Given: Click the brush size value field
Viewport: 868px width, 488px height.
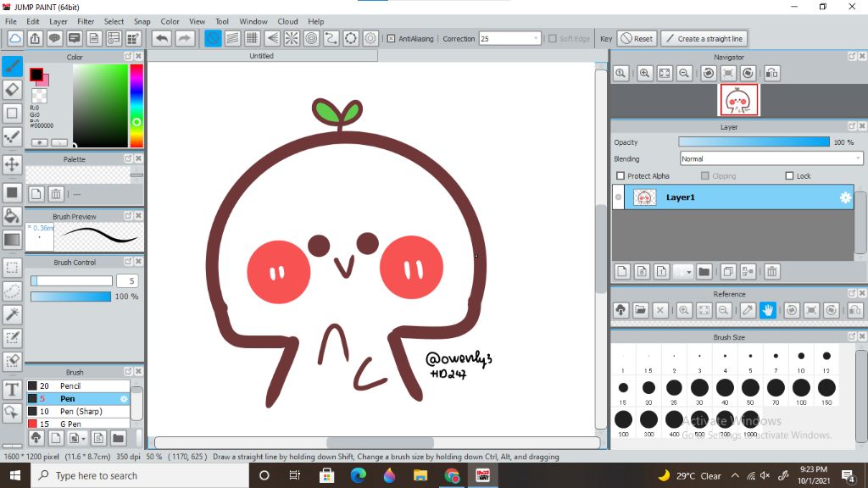Looking at the screenshot, I should [127, 281].
